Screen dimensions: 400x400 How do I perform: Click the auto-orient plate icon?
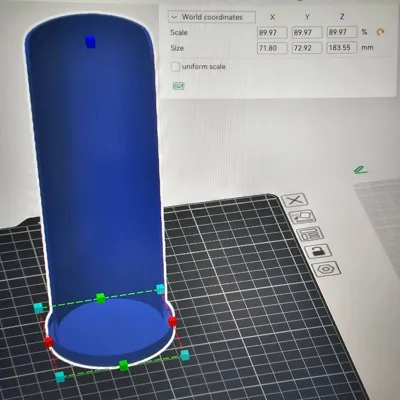click(303, 217)
